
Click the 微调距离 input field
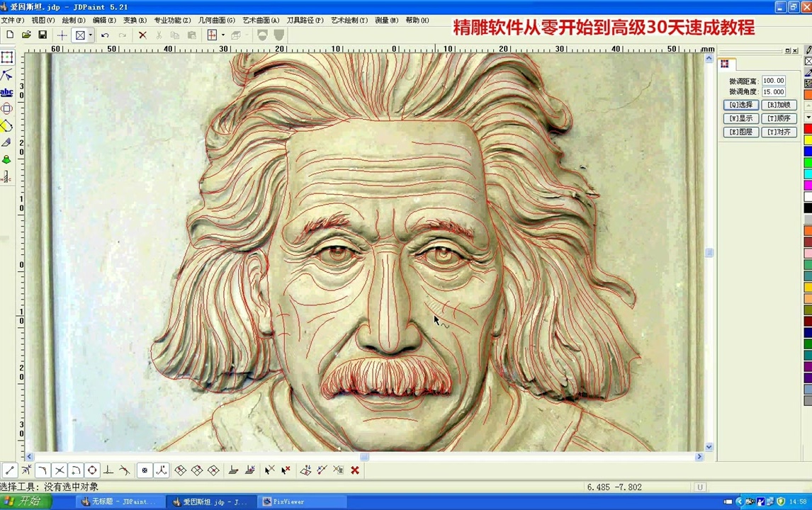(773, 81)
